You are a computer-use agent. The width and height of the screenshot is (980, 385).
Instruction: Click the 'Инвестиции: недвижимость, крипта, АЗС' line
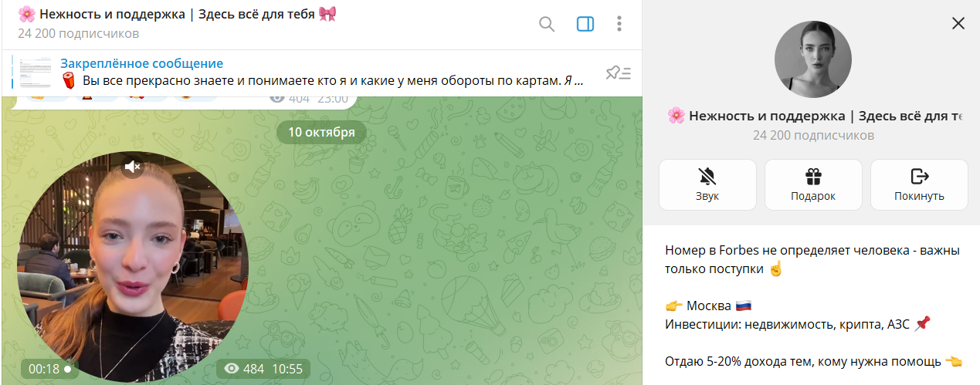click(x=798, y=325)
